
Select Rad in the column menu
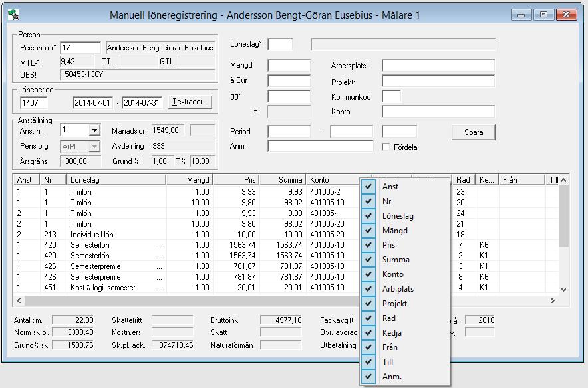pyautogui.click(x=404, y=318)
